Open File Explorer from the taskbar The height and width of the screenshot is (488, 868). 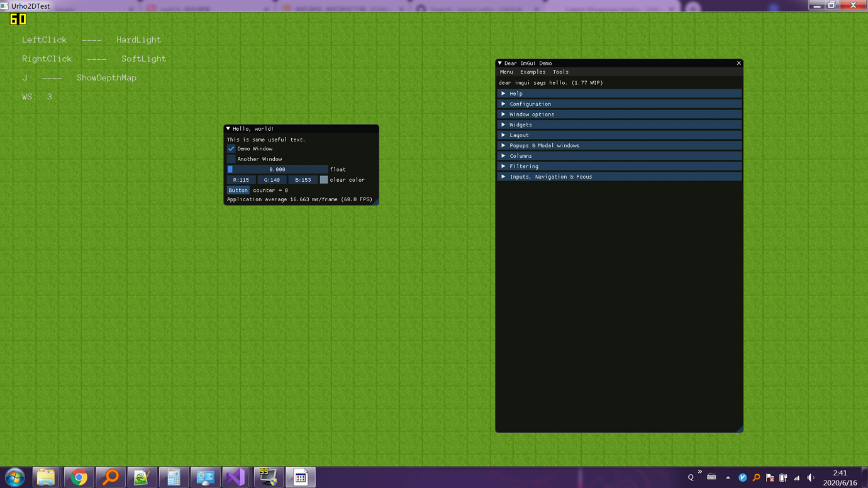(x=46, y=477)
